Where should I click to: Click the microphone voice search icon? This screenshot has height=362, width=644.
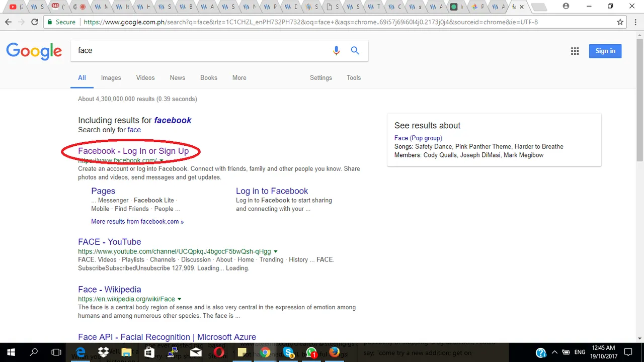tap(336, 50)
